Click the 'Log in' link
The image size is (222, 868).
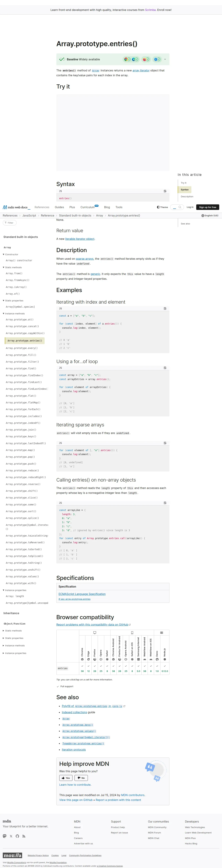point(190,207)
